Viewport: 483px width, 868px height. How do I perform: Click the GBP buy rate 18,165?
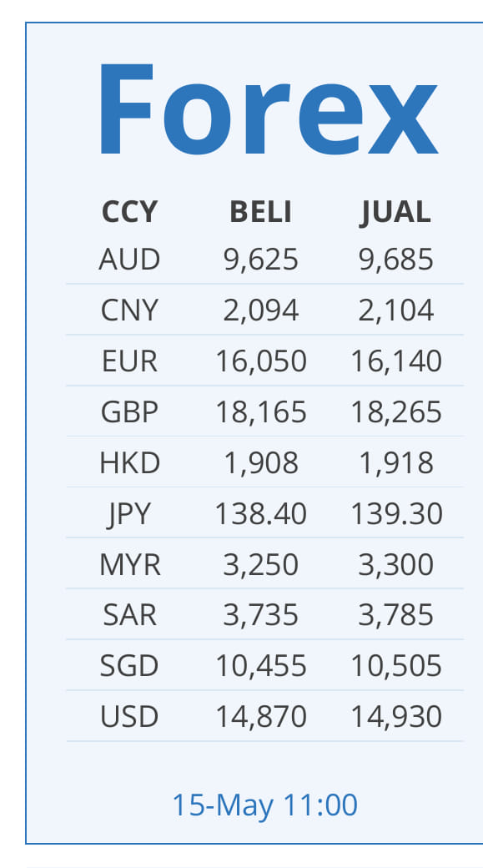pos(260,412)
